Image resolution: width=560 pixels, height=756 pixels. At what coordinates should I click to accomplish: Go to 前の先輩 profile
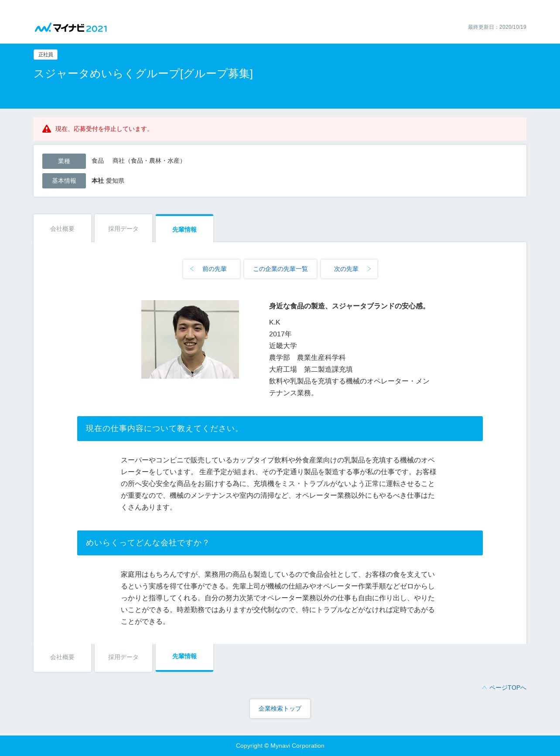[212, 269]
